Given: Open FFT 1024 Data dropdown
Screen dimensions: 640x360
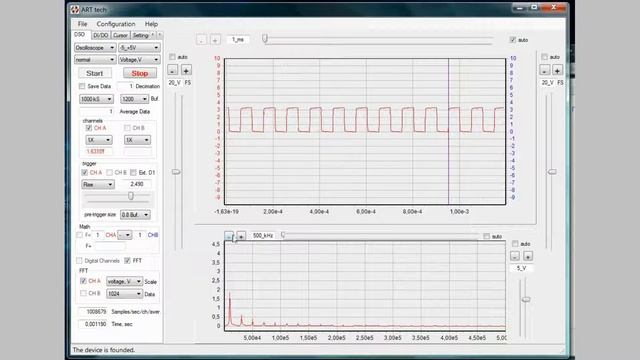Looking at the screenshot, I should click(x=124, y=294).
